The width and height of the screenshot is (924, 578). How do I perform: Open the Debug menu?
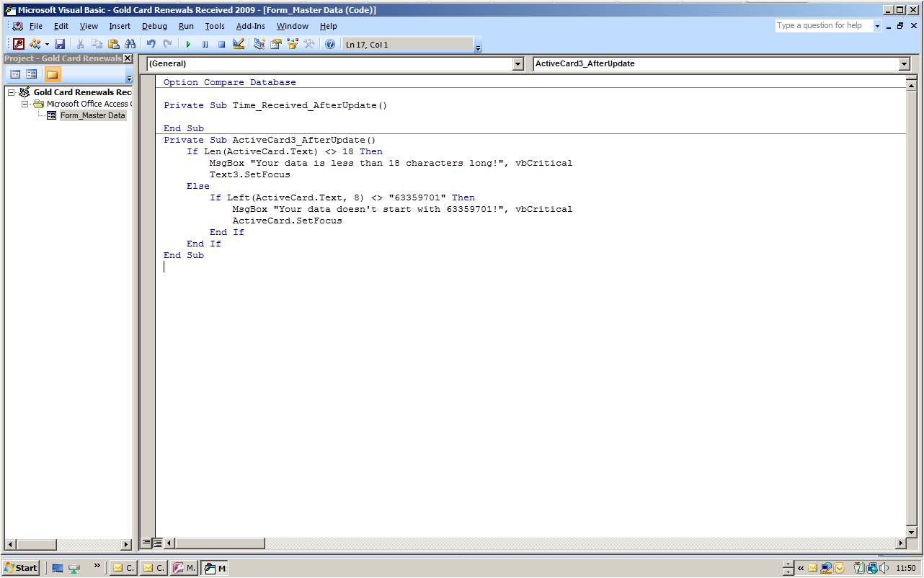coord(154,26)
